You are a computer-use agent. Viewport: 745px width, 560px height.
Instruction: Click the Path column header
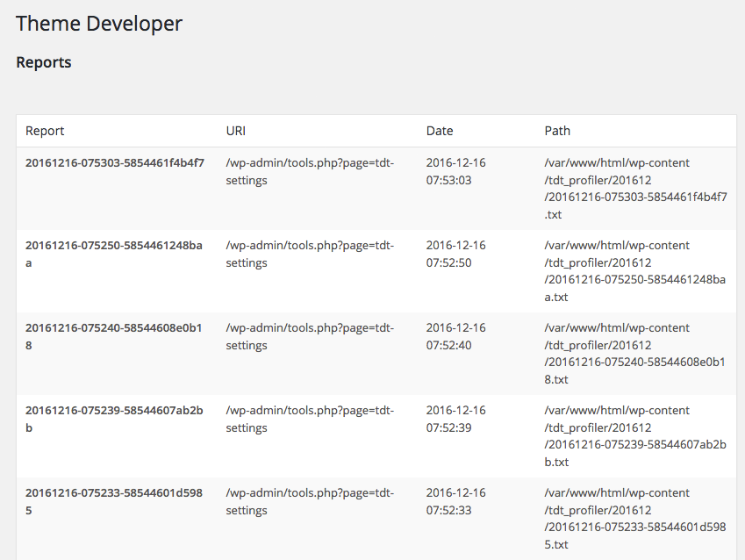[x=557, y=131]
